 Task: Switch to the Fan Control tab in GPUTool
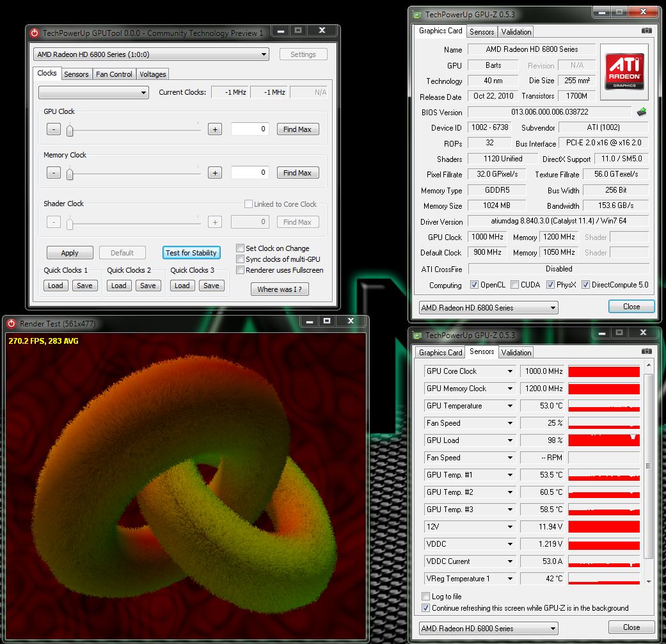click(x=114, y=74)
